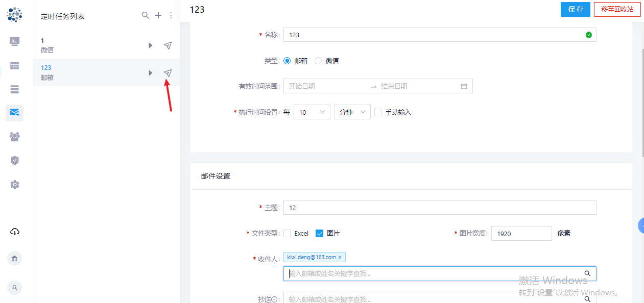This screenshot has width=644, height=303.
Task: Click the app logo at top of sidebar
Action: click(14, 15)
